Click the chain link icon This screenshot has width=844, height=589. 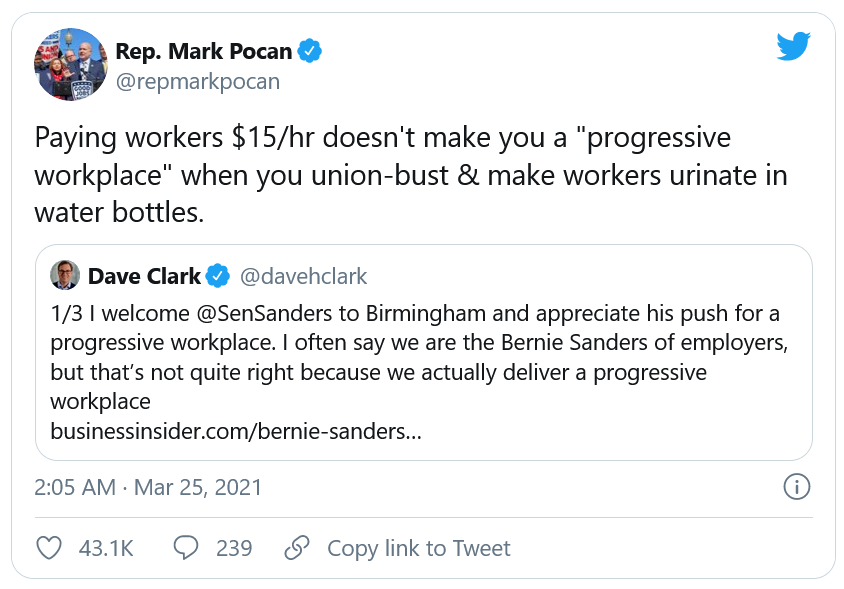(x=296, y=548)
